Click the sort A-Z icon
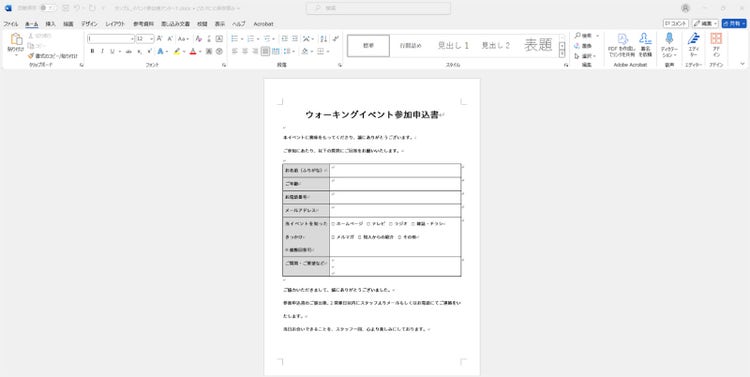This screenshot has height=377, width=750. 324,39
